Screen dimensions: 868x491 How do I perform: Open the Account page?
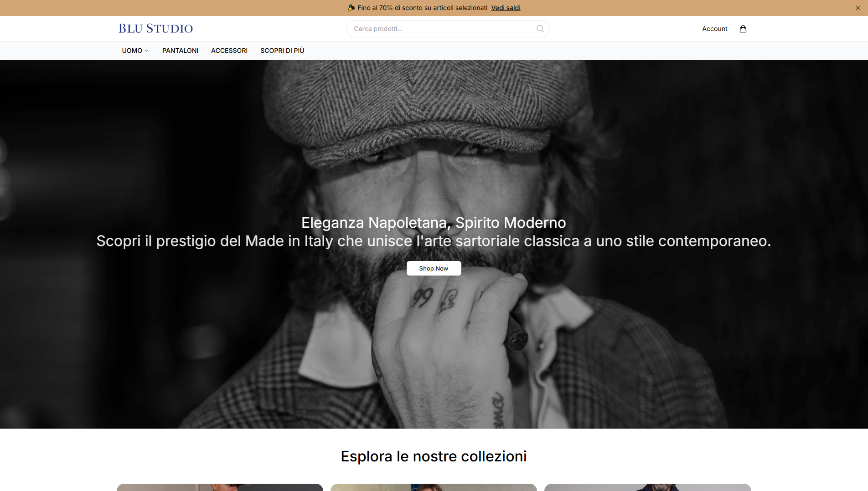pos(714,29)
